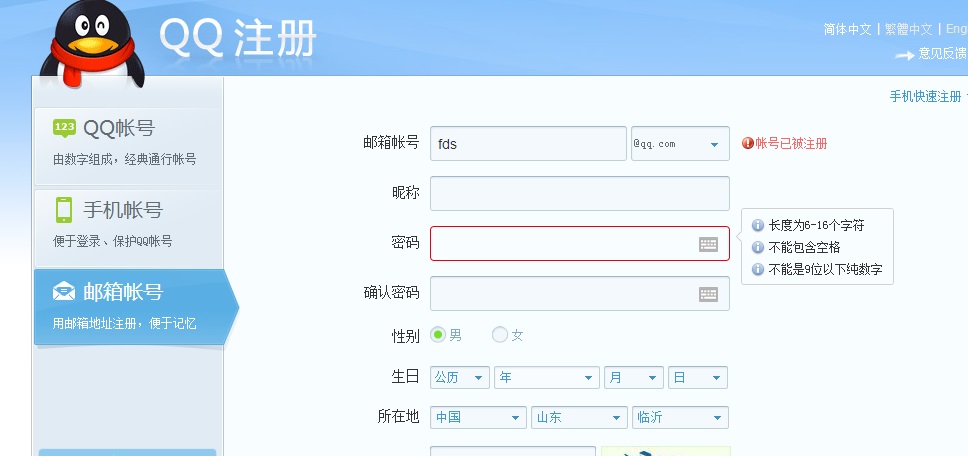The image size is (968, 456).
Task: Open the 日 birth day dropdown
Action: coord(698,378)
